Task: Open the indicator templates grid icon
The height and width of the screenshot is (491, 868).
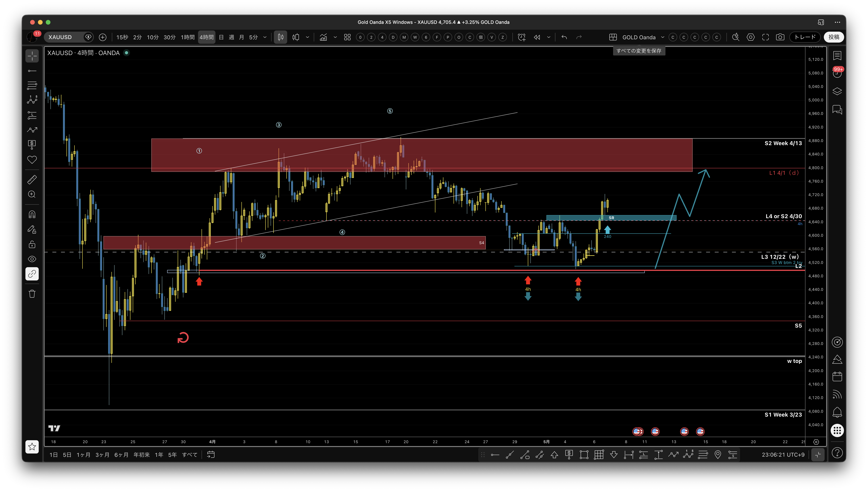Action: click(x=347, y=37)
